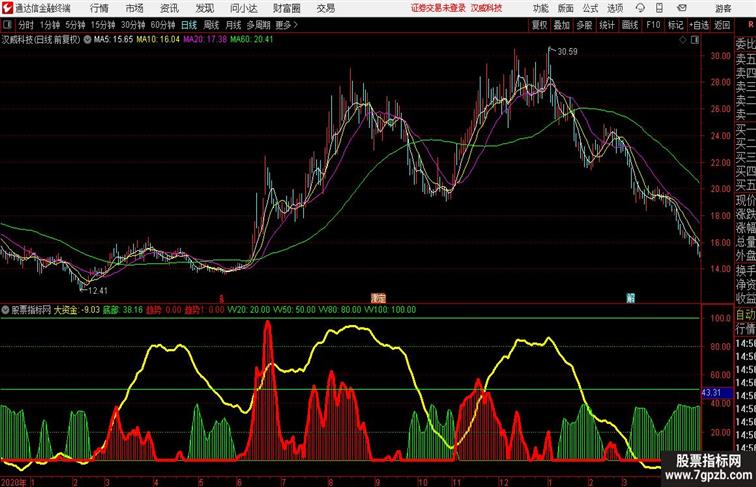Click the 大资金: -9.03 indicator value
Image resolution: width=756 pixels, height=487 pixels.
[x=77, y=310]
